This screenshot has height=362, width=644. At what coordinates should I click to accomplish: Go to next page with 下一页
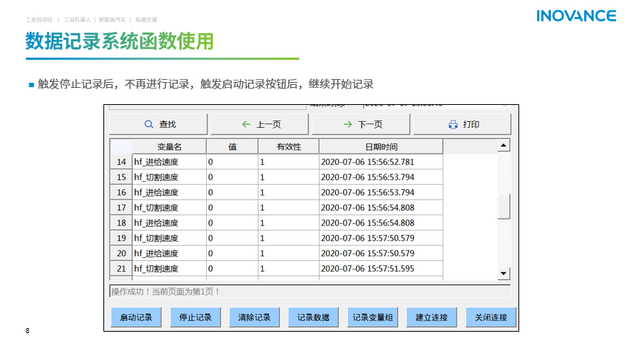361,124
